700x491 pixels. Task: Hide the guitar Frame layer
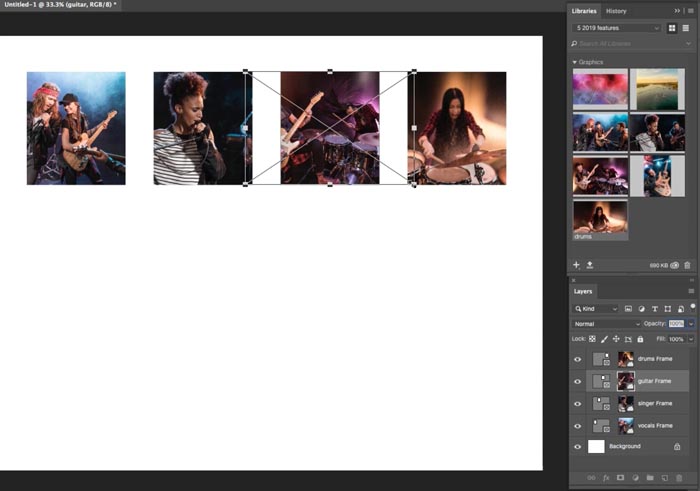578,382
